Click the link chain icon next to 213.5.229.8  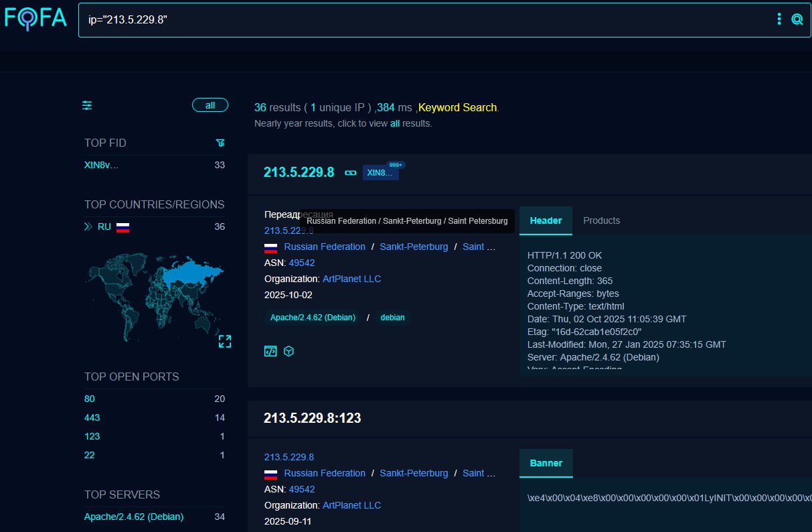tap(350, 172)
